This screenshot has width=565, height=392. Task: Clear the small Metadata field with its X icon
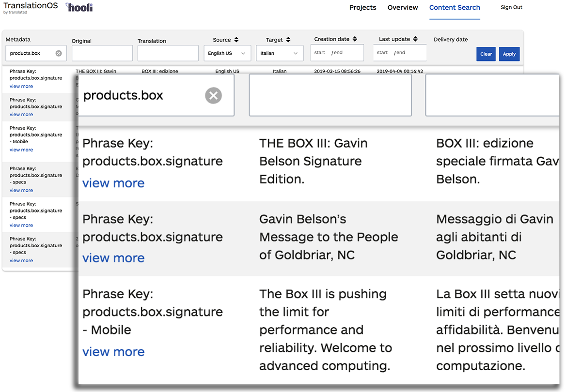(58, 53)
